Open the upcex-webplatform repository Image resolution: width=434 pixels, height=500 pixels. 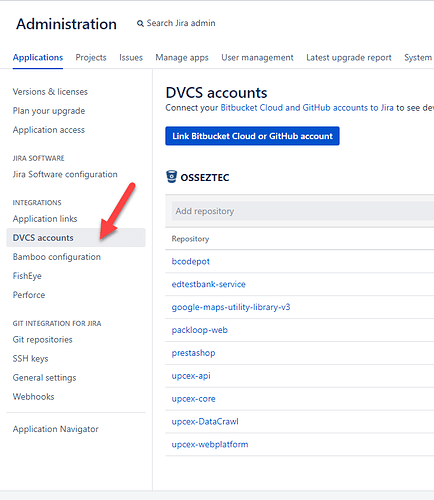click(x=210, y=444)
